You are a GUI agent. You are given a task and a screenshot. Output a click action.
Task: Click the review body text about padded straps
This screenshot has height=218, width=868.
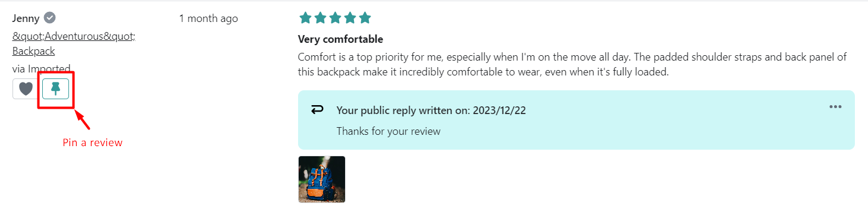pyautogui.click(x=572, y=65)
